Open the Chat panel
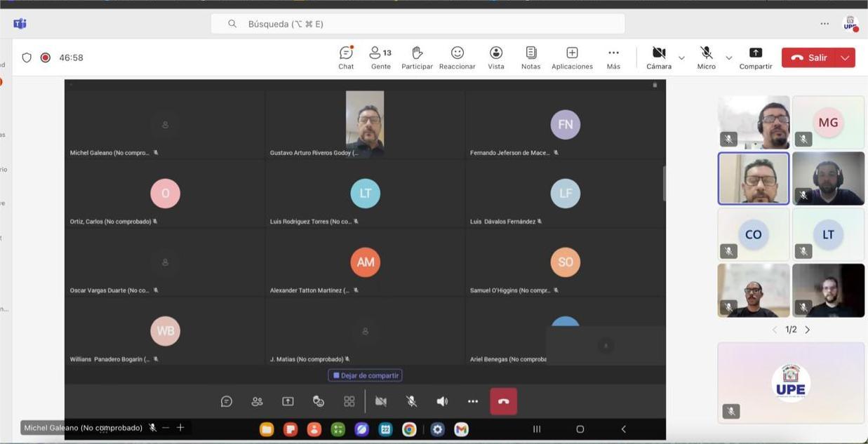The width and height of the screenshot is (868, 444). [346, 58]
